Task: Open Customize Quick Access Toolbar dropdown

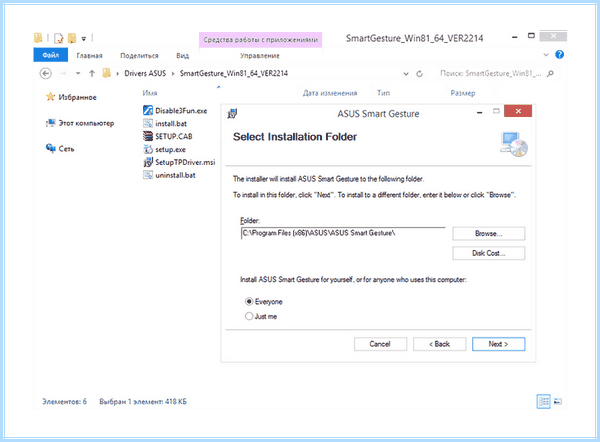Action: coord(84,39)
